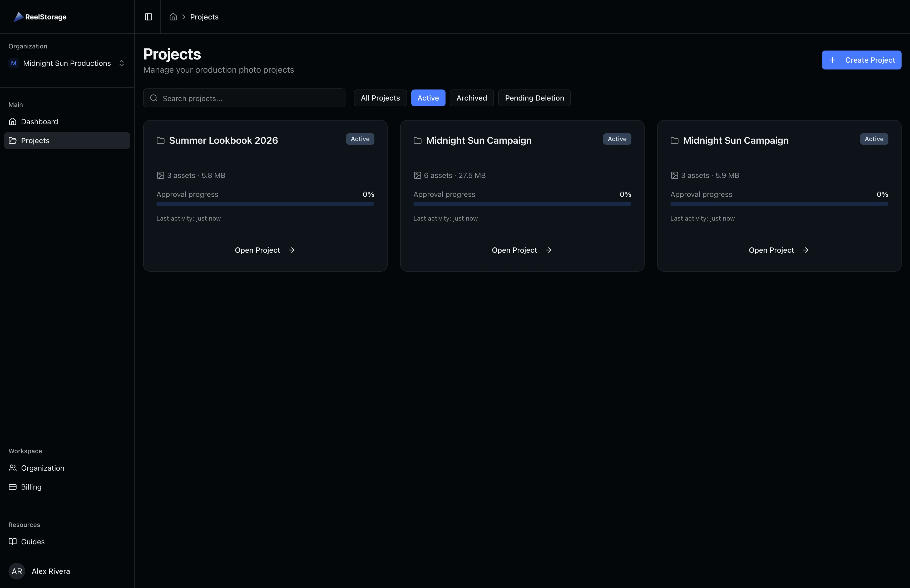This screenshot has width=910, height=588.
Task: Click the arrow icon beside rightmost Open Project
Action: pyautogui.click(x=806, y=250)
